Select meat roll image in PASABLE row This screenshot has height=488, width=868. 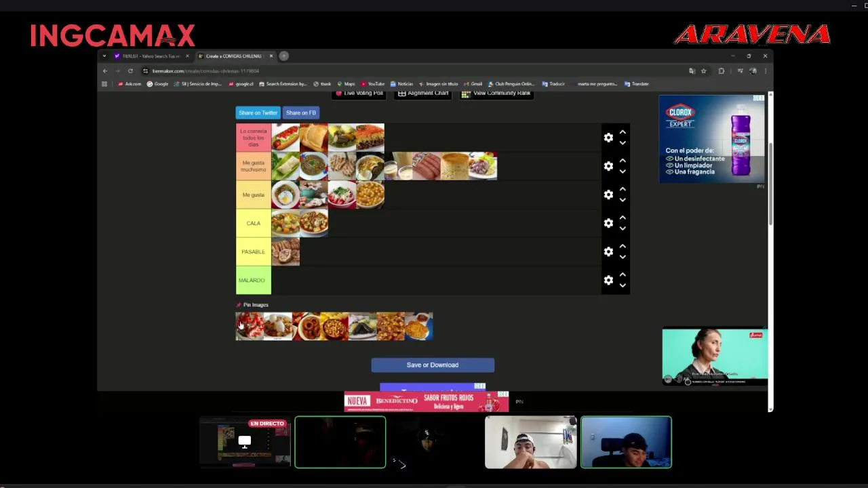[285, 251]
